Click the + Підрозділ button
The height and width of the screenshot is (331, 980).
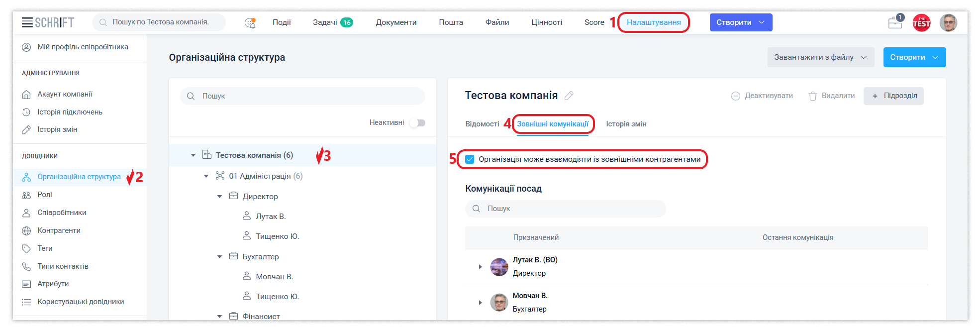893,96
